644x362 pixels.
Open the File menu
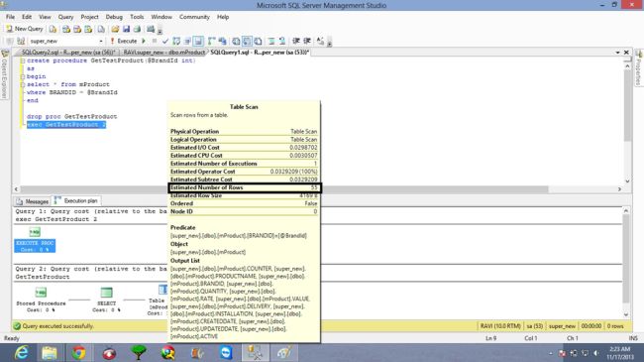coord(10,17)
